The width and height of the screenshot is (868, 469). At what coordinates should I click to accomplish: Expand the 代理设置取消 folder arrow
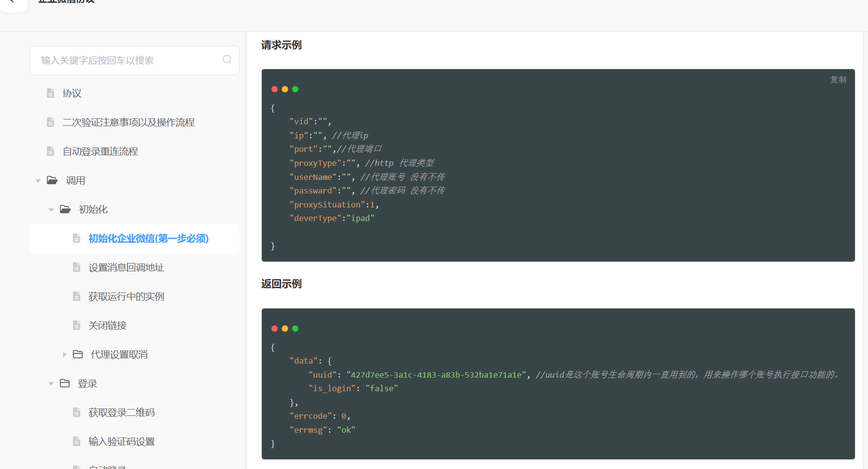pyautogui.click(x=65, y=354)
